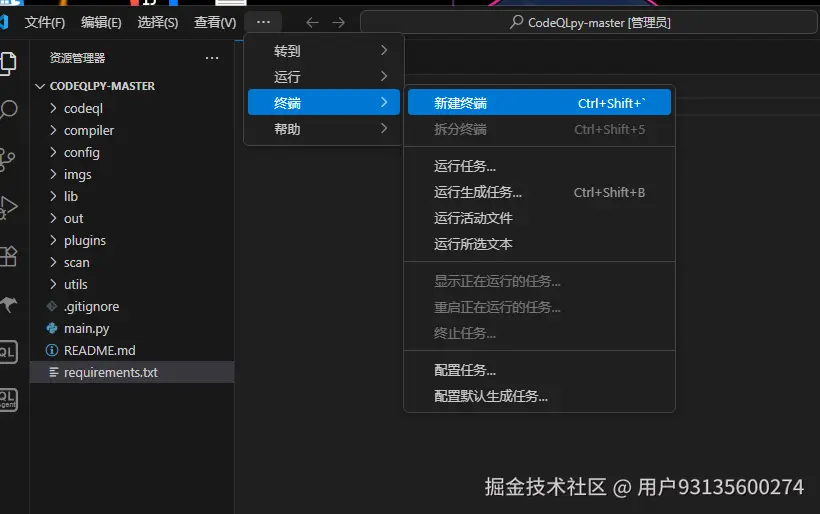This screenshot has height=514, width=820.
Task: Open Run and Debug view
Action: click(x=8, y=208)
